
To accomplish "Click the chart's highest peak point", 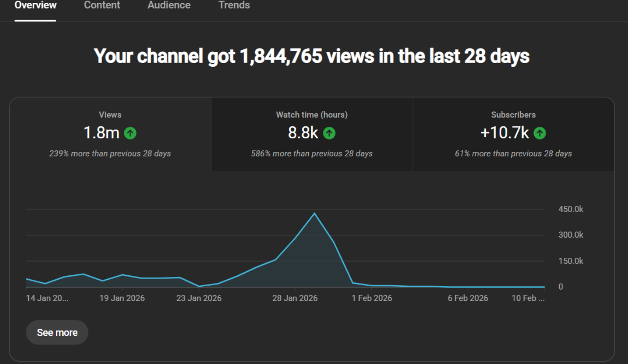I will pyautogui.click(x=314, y=213).
